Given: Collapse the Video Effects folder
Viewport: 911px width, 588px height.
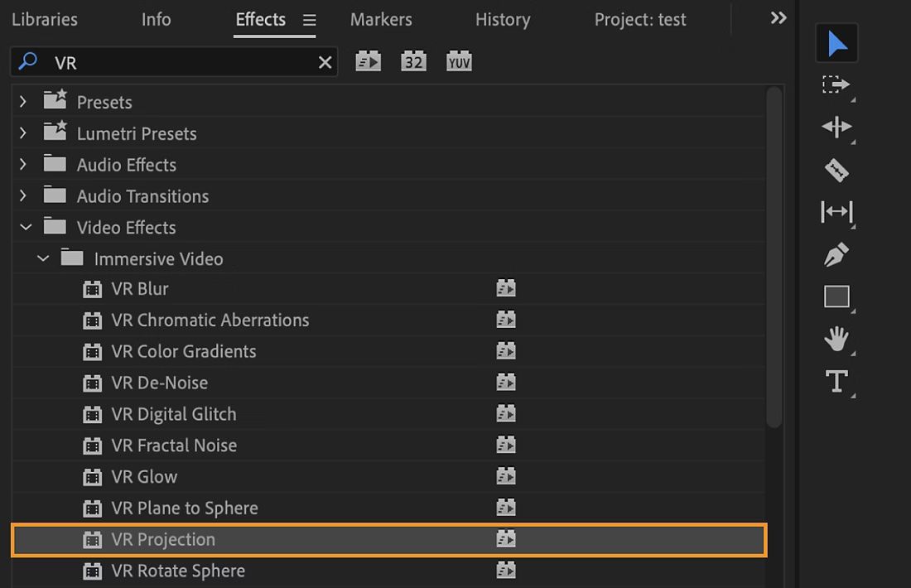Looking at the screenshot, I should click(x=25, y=227).
